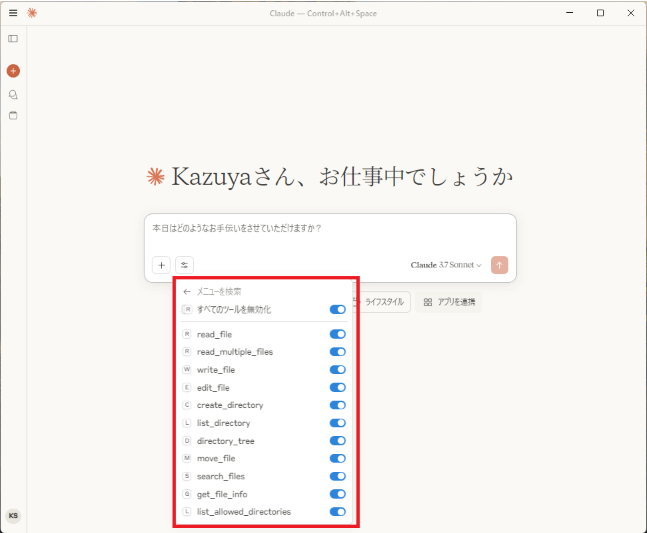
Task: Click the search and tools settings icon
Action: coord(184,265)
